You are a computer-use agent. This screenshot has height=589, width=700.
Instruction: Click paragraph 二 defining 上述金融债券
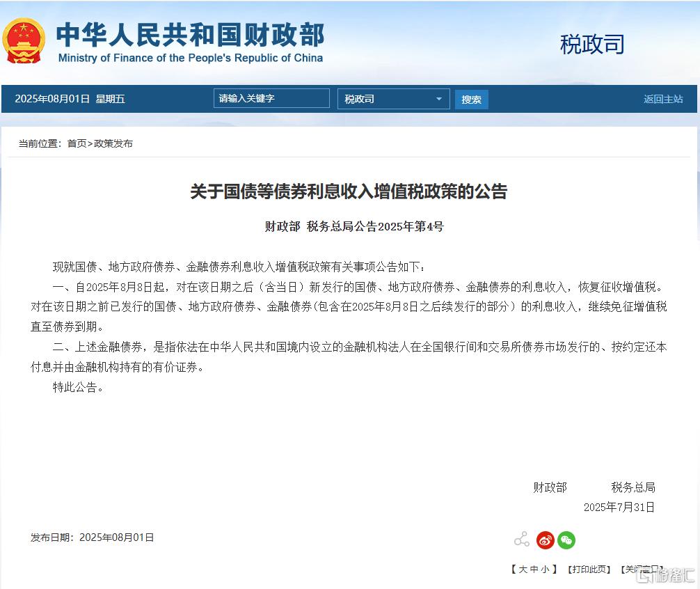click(349, 356)
